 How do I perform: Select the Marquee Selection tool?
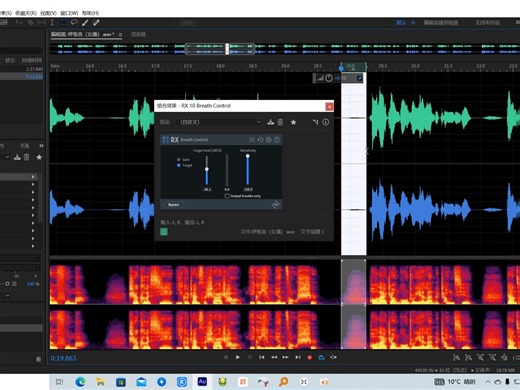tap(63, 23)
